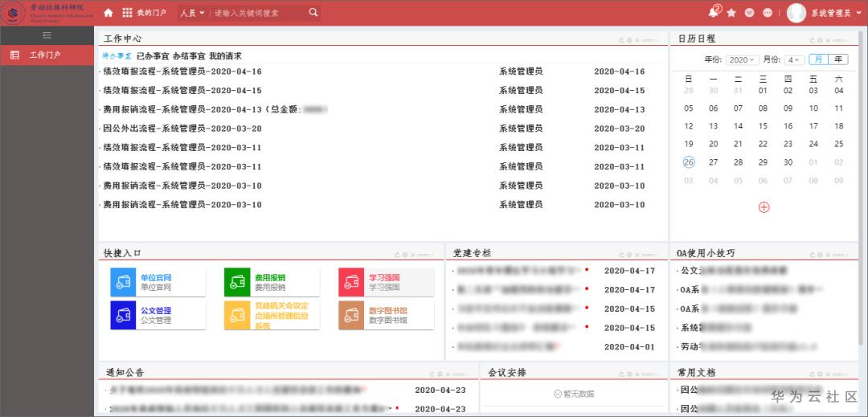Switch calendar to 月 view
The width and height of the screenshot is (868, 417).
coord(818,59)
